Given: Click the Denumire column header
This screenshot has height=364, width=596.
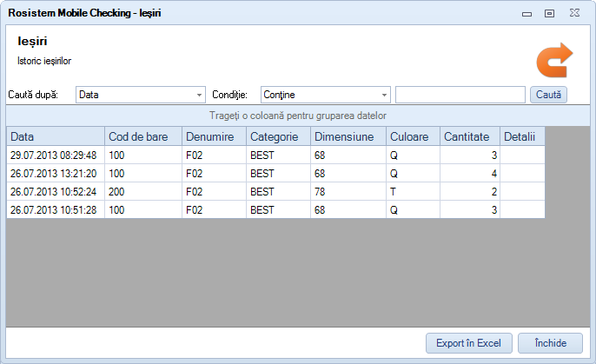Looking at the screenshot, I should click(x=214, y=136).
